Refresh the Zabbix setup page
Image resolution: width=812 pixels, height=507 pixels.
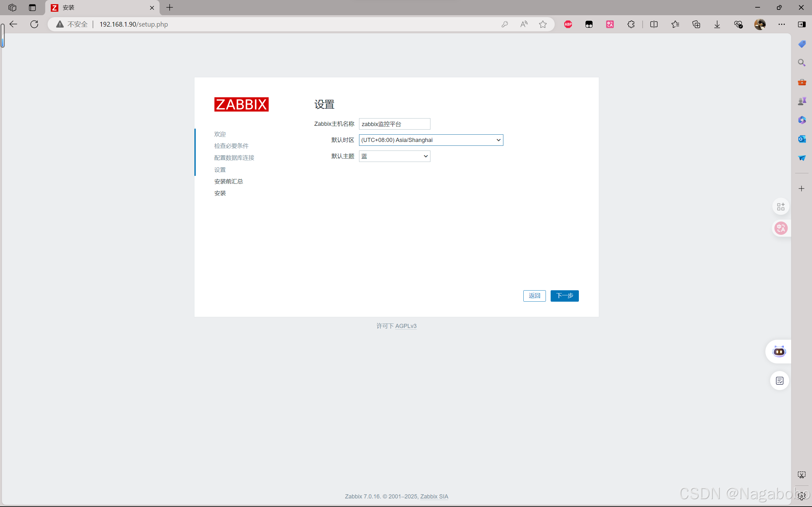34,24
